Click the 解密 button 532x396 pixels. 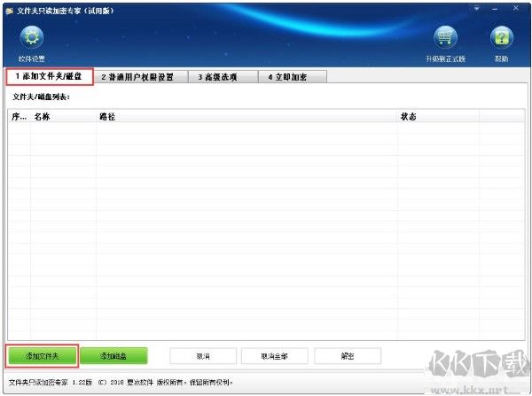click(348, 356)
